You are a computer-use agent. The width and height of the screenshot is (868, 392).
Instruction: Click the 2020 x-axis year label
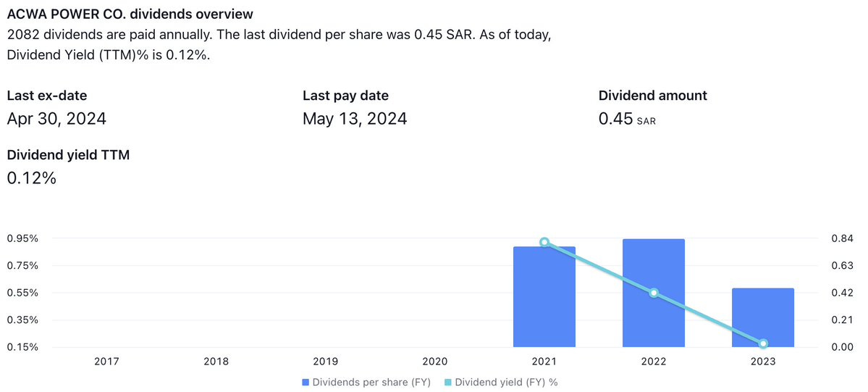tap(434, 362)
